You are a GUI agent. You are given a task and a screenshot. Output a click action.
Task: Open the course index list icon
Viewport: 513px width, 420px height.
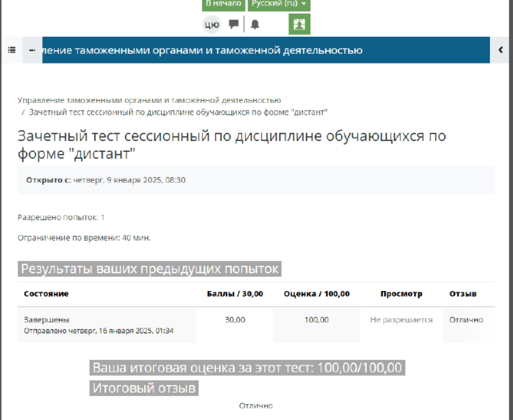12,50
